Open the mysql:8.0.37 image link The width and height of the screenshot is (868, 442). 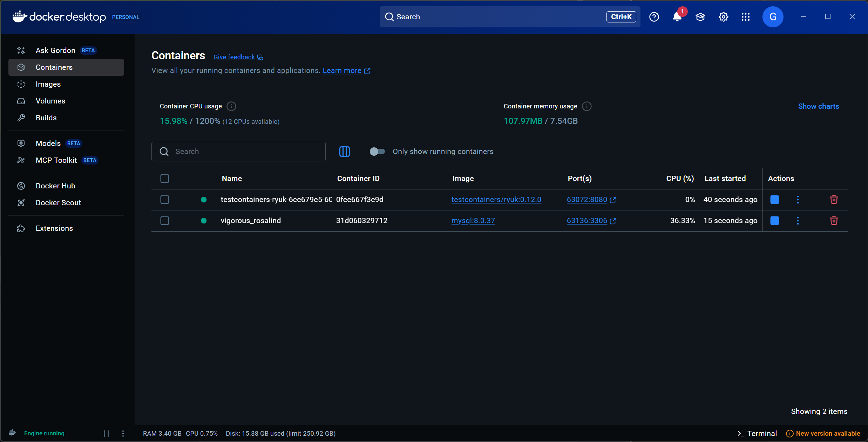tap(473, 221)
